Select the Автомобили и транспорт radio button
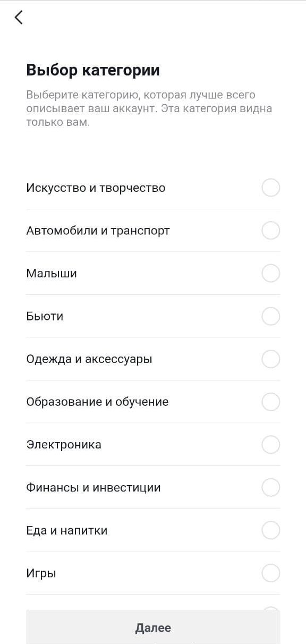306x644 pixels. coord(271,231)
